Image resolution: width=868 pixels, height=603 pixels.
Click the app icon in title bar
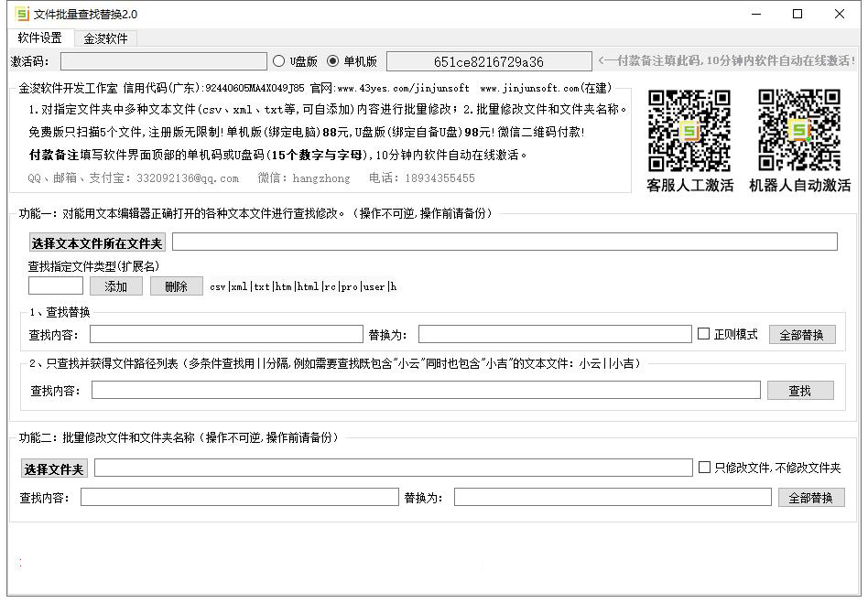point(22,14)
